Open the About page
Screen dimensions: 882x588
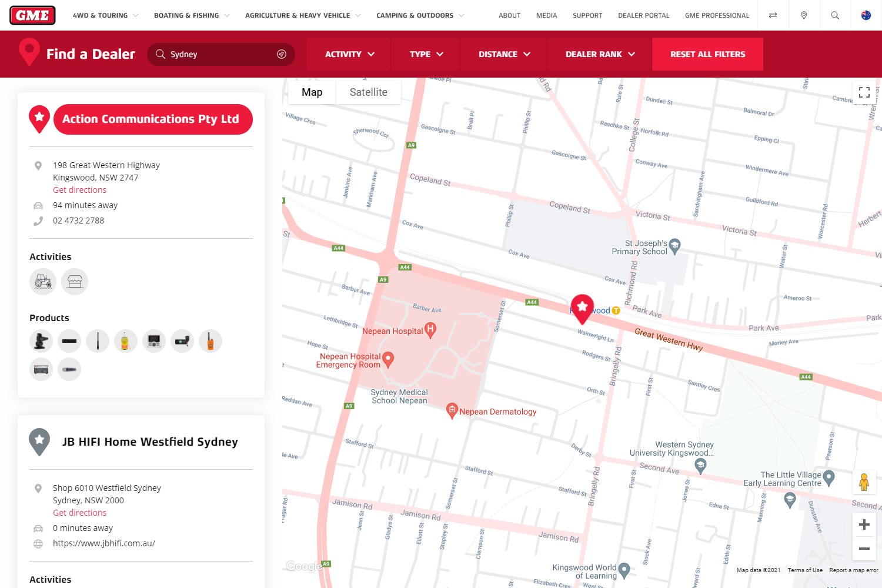click(x=509, y=15)
